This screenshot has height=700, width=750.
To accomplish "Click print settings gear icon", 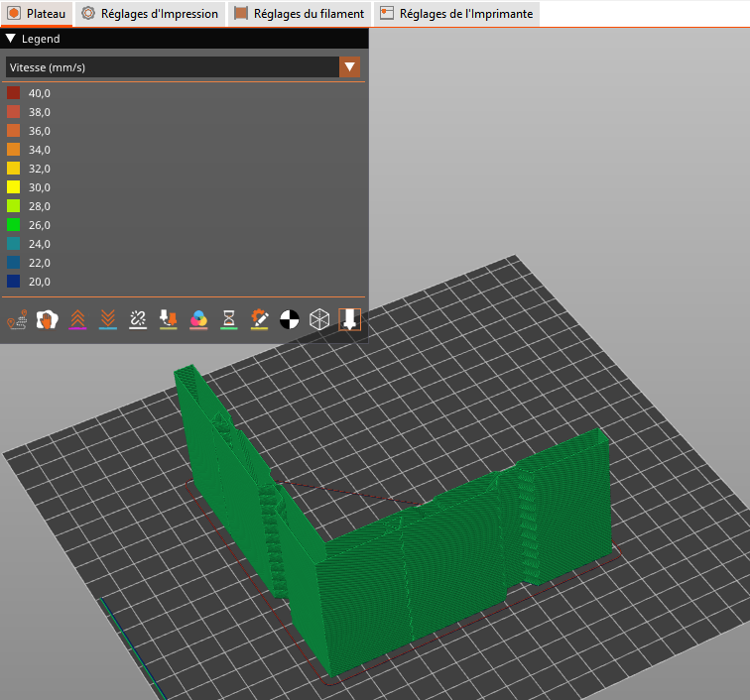I will tap(88, 14).
